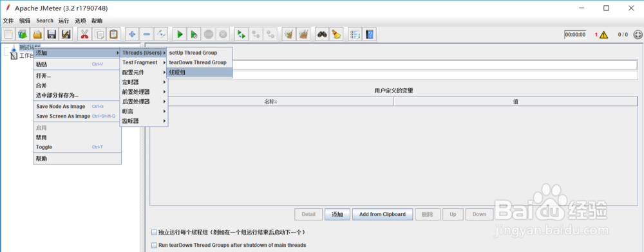Select 禁用 in context menu
644x252 pixels.
click(x=77, y=138)
